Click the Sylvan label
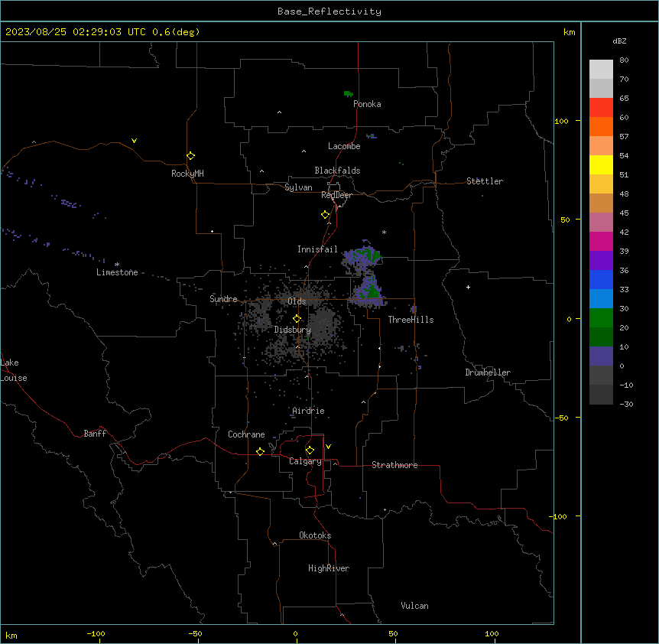Screen dimensions: 659x644 [x=298, y=187]
